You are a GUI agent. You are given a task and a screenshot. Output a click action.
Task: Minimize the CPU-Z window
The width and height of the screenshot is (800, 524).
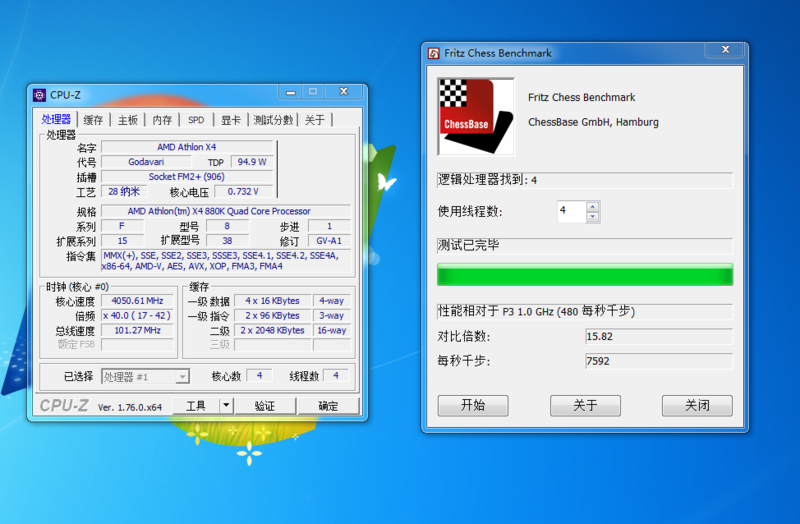291,92
